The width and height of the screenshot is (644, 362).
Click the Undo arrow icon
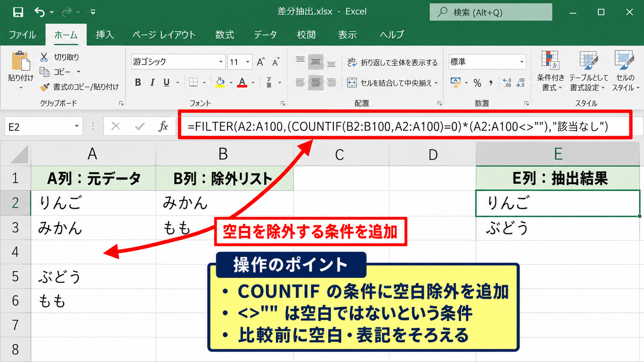pyautogui.click(x=39, y=12)
